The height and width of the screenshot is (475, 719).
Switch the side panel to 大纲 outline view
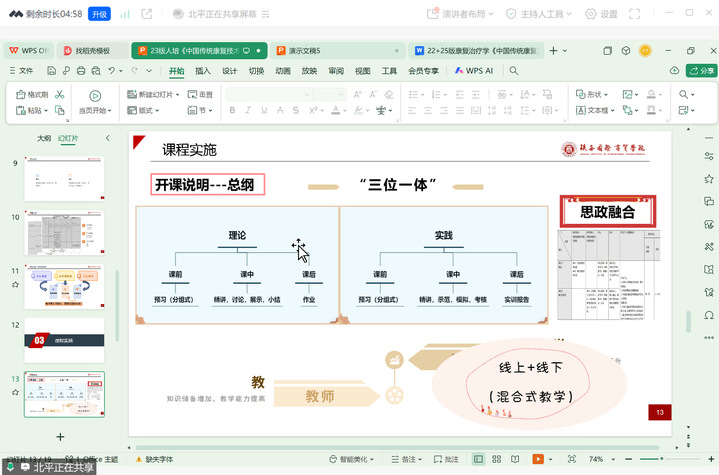point(44,139)
